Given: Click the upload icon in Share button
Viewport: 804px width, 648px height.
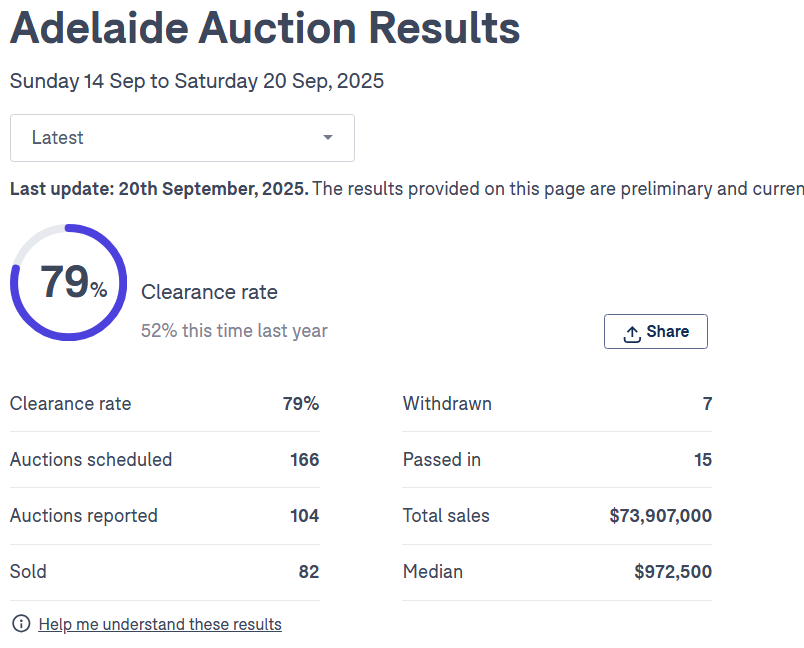Looking at the screenshot, I should pos(632,333).
